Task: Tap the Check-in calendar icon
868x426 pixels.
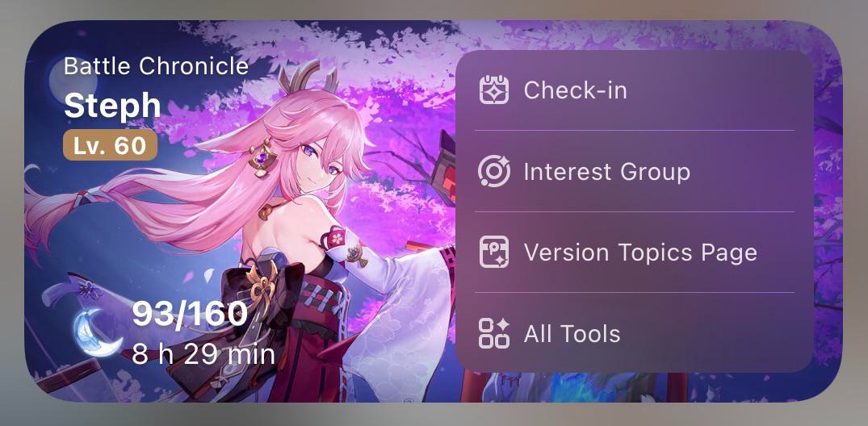Action: (x=494, y=90)
